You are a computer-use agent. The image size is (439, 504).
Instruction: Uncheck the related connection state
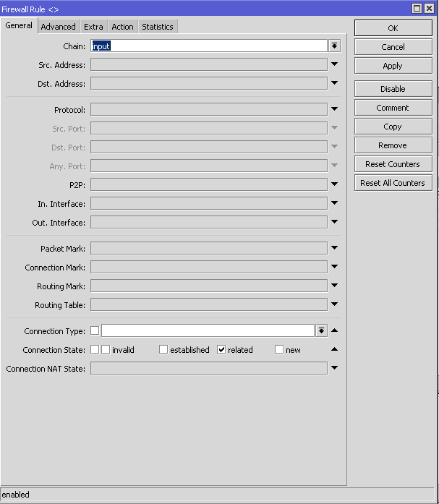pyautogui.click(x=222, y=350)
